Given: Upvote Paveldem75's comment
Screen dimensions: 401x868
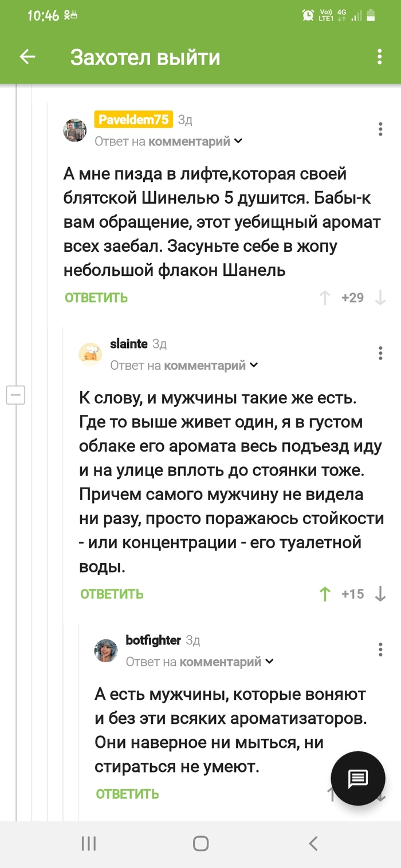Looking at the screenshot, I should [x=325, y=297].
